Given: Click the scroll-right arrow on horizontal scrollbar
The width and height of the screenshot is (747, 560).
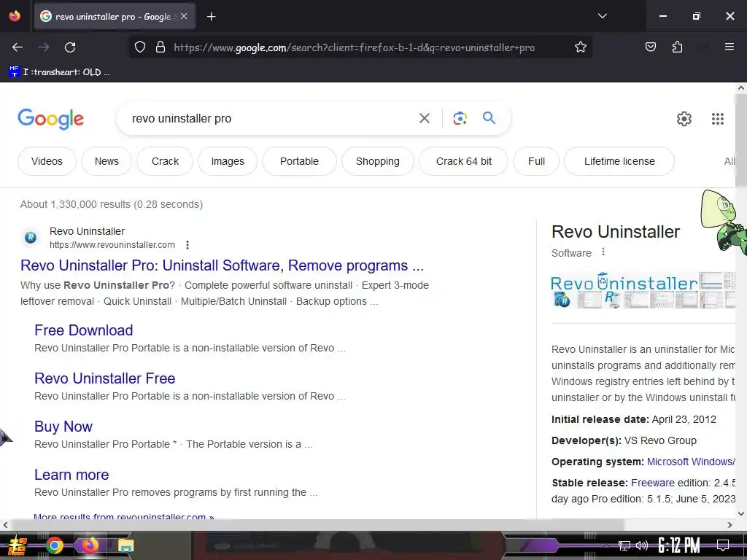Looking at the screenshot, I should [x=729, y=525].
